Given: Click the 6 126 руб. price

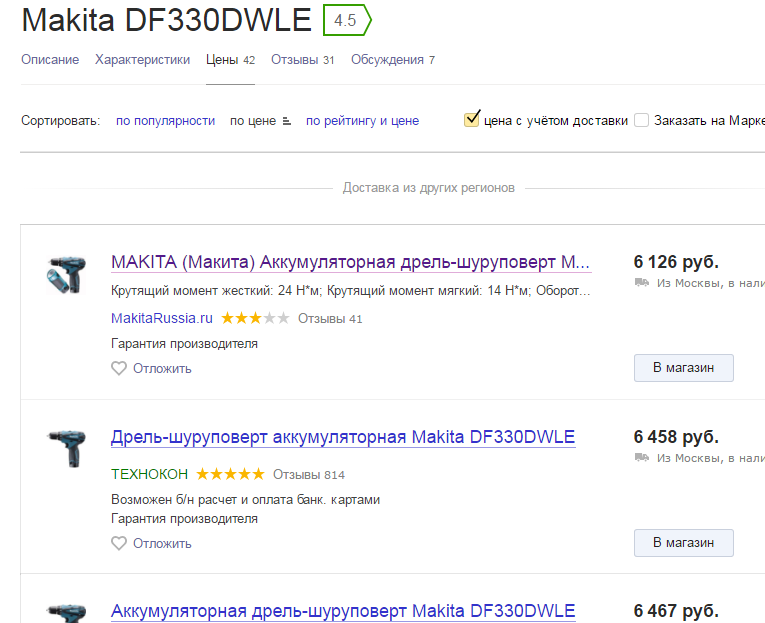Looking at the screenshot, I should click(676, 262).
